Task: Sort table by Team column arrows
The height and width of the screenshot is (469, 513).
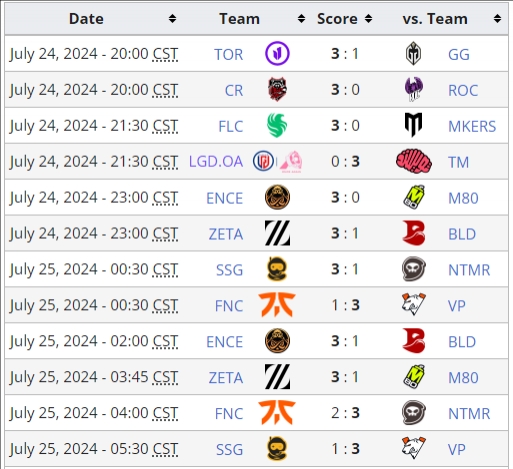Action: click(x=301, y=19)
